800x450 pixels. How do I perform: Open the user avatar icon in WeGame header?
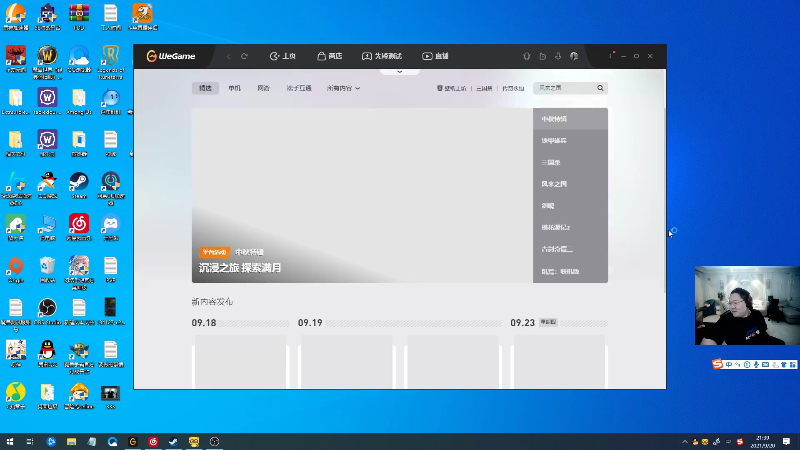574,56
